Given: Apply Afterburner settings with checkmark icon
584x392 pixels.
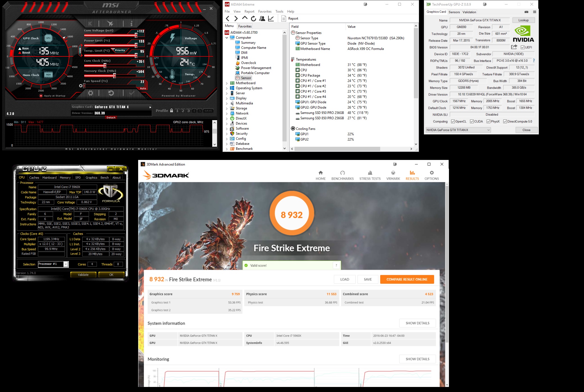Looking at the screenshot, I should pos(132,93).
